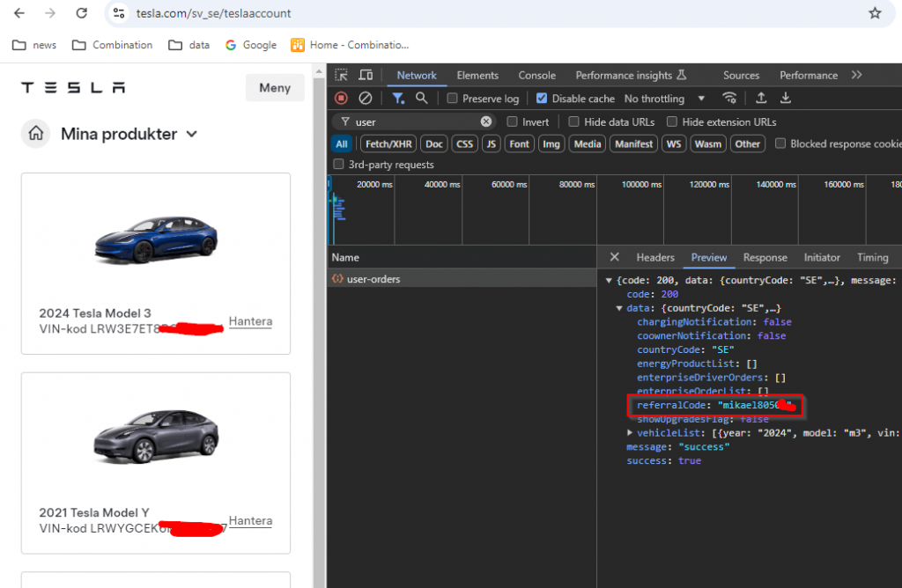The height and width of the screenshot is (588, 902).
Task: Switch to the Console tab
Action: [536, 76]
